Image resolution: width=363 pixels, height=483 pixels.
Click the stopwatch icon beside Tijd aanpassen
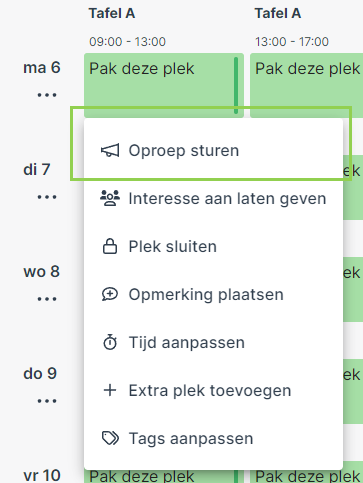point(110,343)
